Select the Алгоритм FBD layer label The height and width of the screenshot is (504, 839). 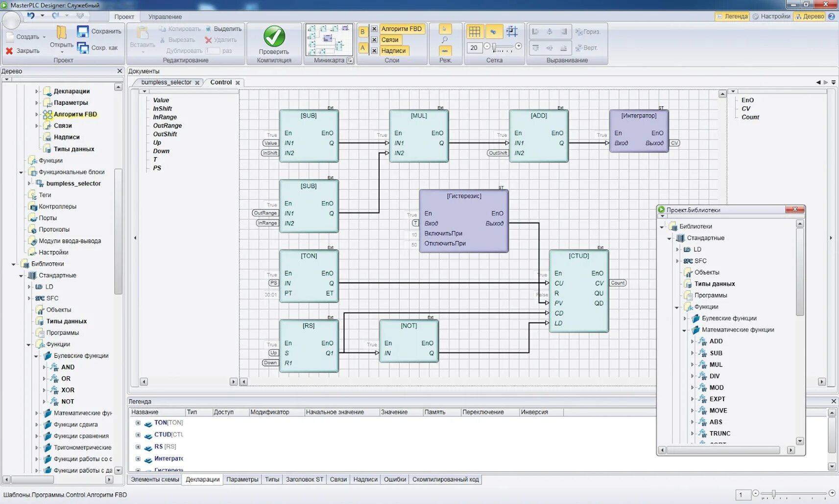click(x=402, y=29)
